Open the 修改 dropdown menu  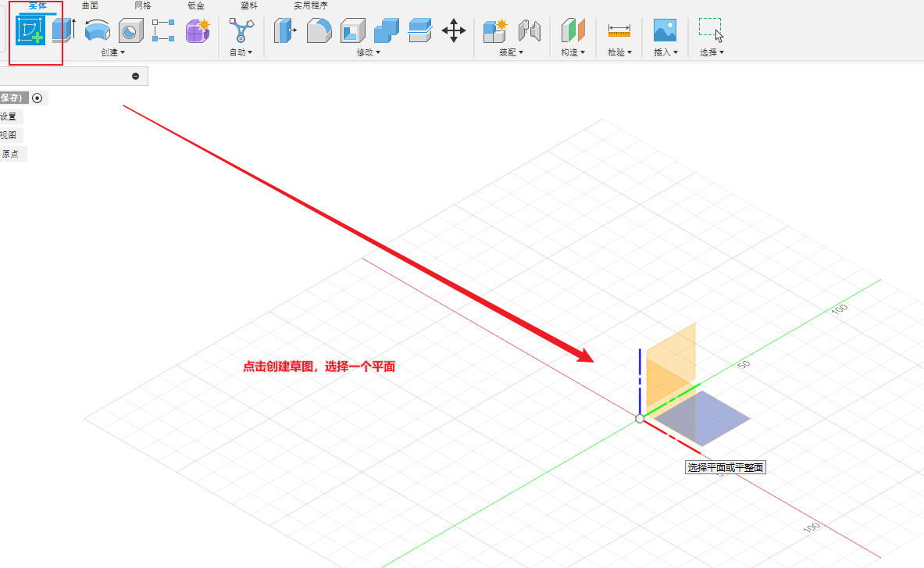pyautogui.click(x=369, y=52)
